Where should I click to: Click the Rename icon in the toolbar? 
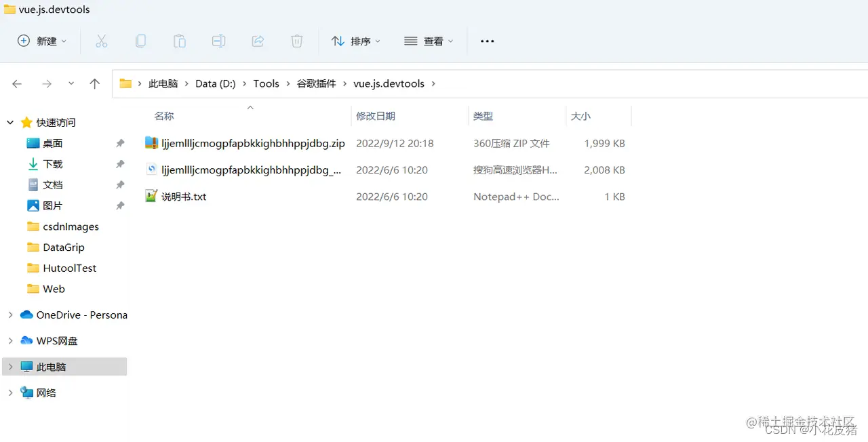pos(218,41)
